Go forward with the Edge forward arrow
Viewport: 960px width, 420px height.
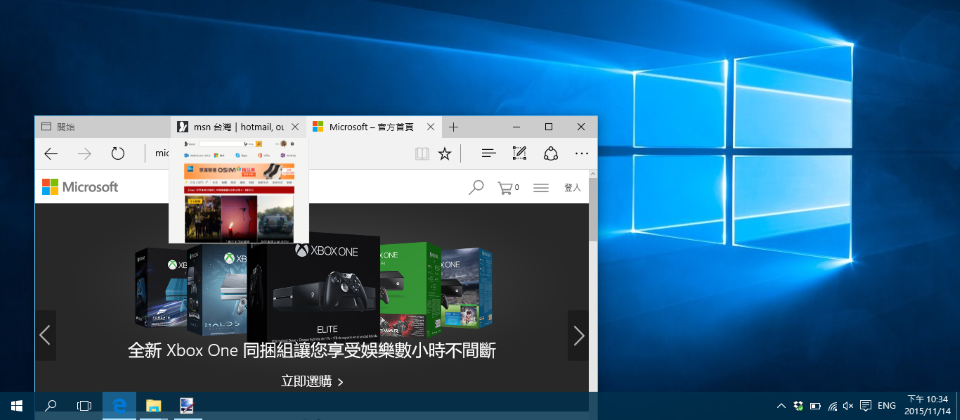point(84,154)
